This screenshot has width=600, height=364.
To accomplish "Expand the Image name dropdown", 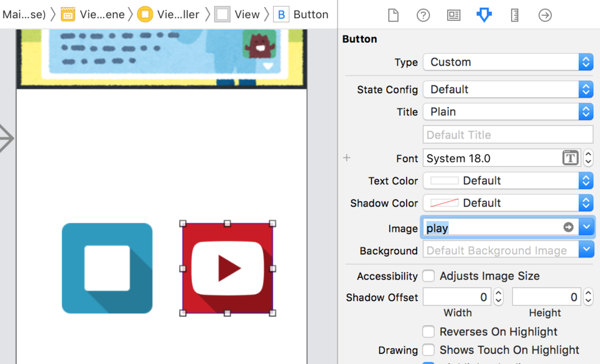I will point(586,227).
